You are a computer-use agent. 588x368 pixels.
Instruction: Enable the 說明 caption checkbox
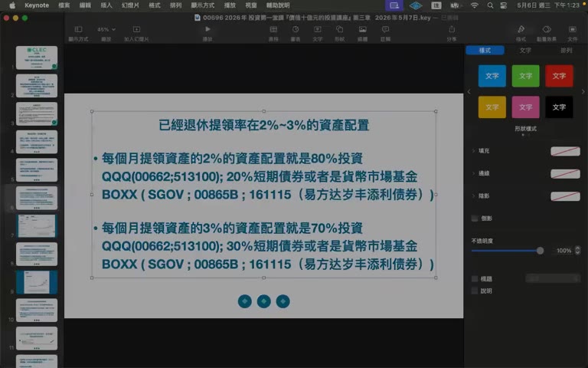[x=475, y=291]
